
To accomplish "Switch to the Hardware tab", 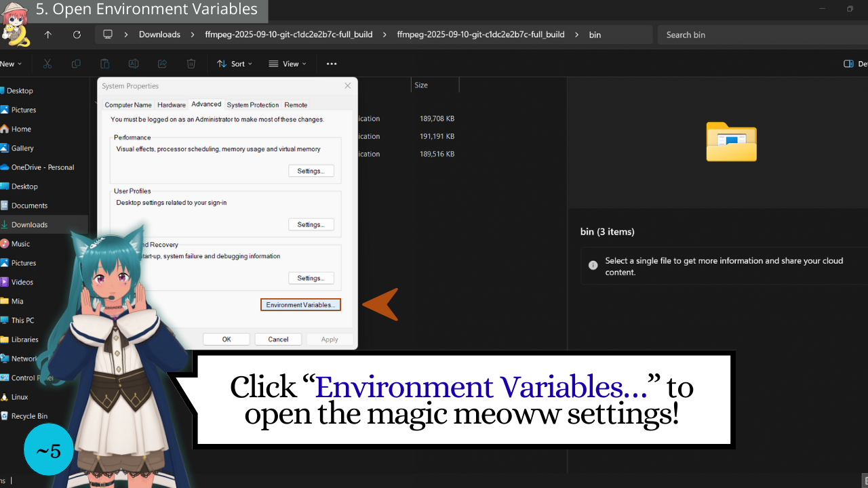I will (x=172, y=105).
